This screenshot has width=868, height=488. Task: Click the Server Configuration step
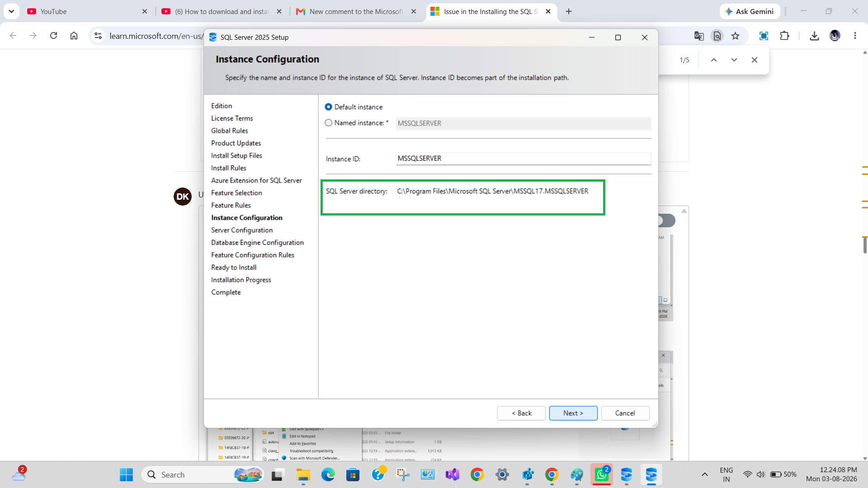click(x=242, y=230)
